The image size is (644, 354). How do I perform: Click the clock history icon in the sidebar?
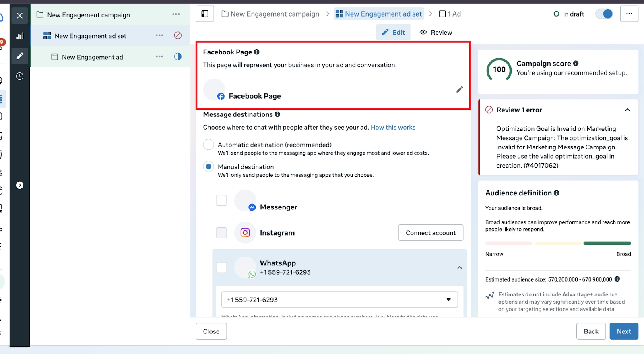[20, 76]
